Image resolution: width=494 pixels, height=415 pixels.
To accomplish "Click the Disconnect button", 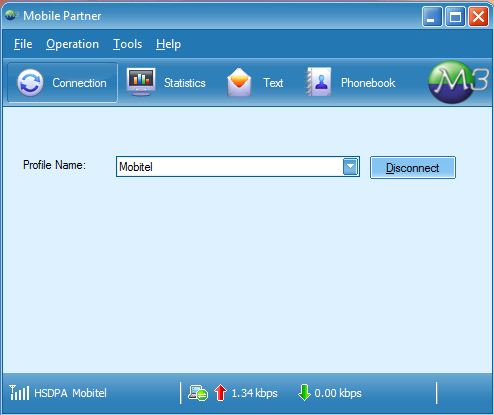I will tap(413, 168).
